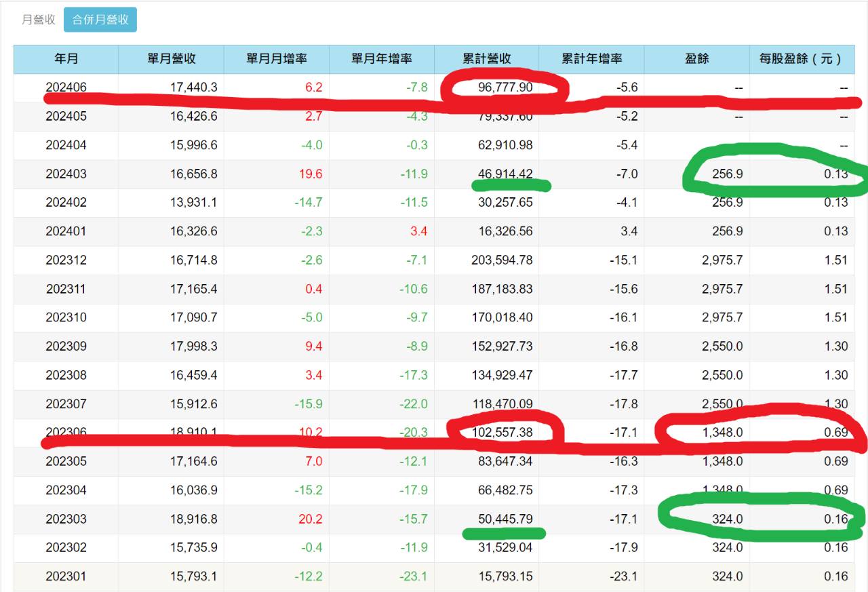
Task: Switch to the 月營收 tab
Action: point(39,20)
